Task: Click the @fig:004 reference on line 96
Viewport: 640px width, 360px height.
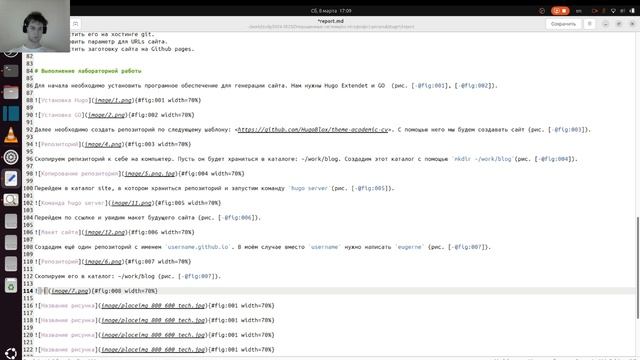Action: pyautogui.click(x=555, y=159)
